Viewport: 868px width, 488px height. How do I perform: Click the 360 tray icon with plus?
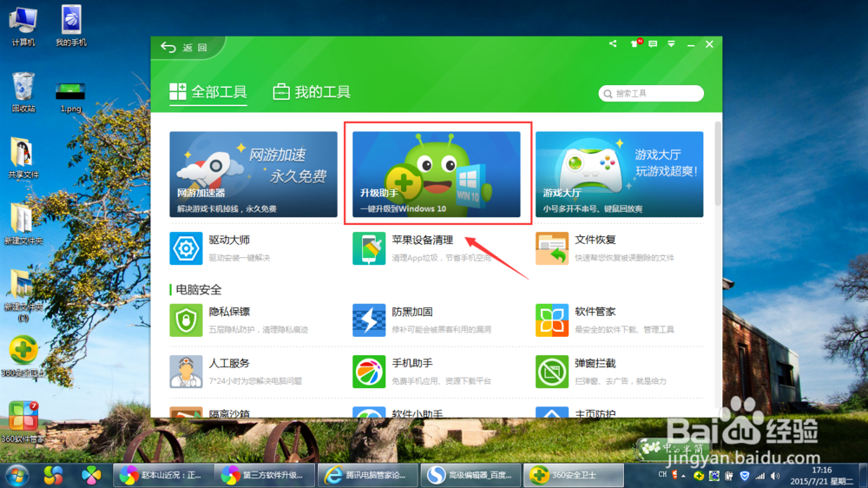pos(699,476)
